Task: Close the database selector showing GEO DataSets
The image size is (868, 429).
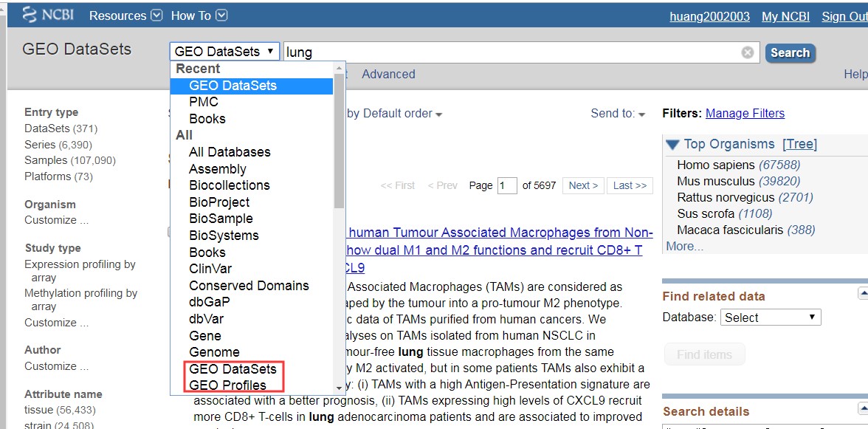Action: (224, 52)
